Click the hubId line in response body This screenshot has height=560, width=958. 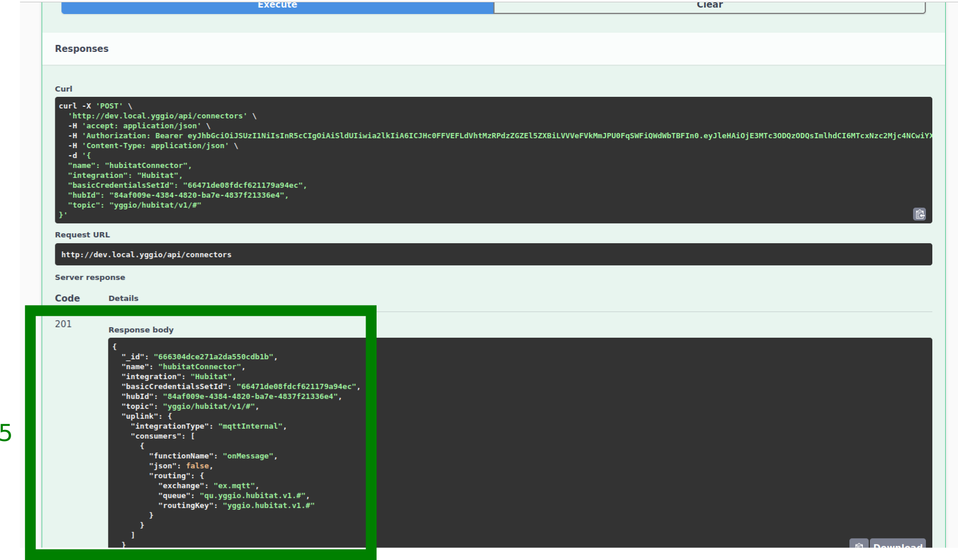click(x=232, y=397)
